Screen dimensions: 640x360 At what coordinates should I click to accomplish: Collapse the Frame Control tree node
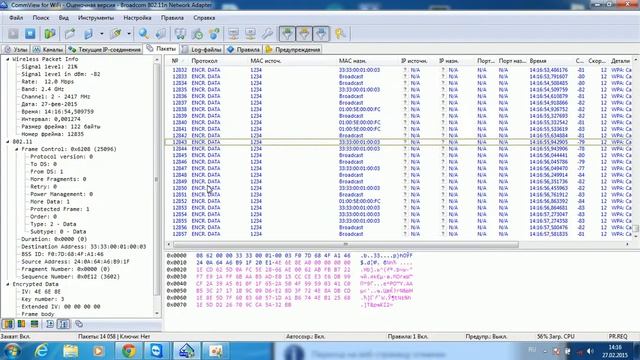coord(17,149)
